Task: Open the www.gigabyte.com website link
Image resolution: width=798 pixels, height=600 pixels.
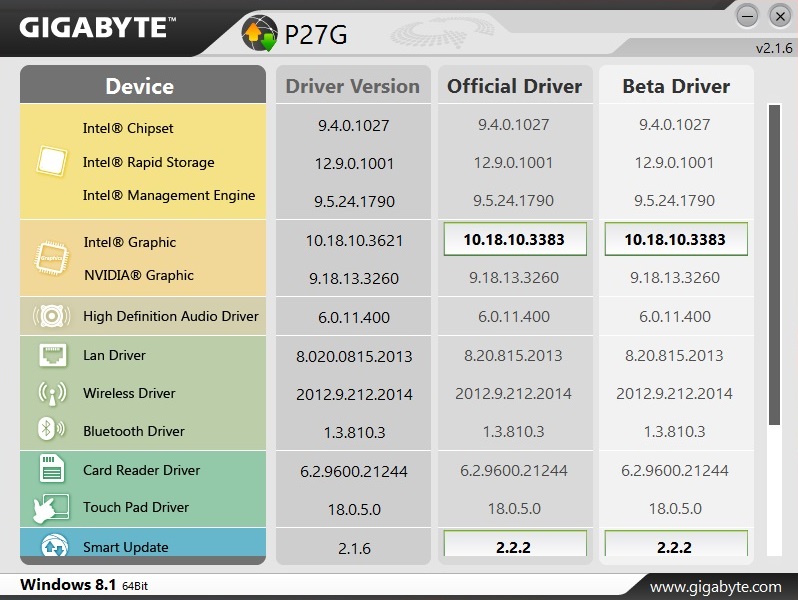Action: pyautogui.click(x=716, y=586)
